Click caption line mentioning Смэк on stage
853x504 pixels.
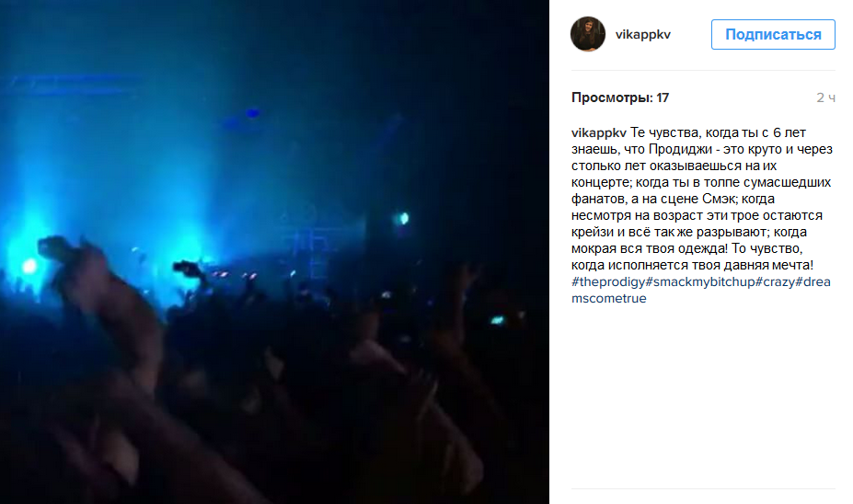pyautogui.click(x=673, y=199)
